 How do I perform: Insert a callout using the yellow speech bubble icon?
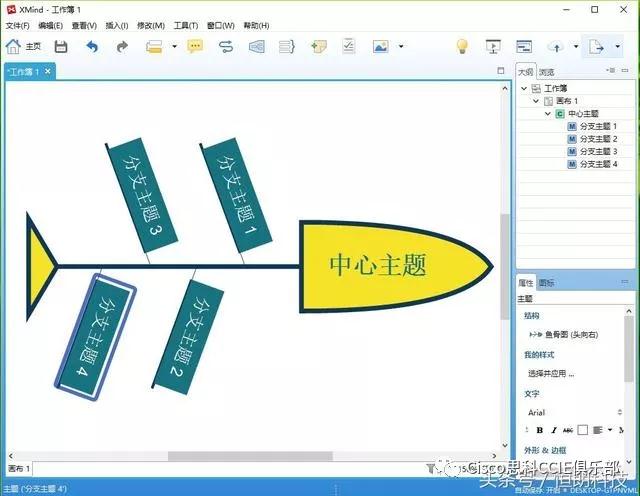click(x=195, y=46)
